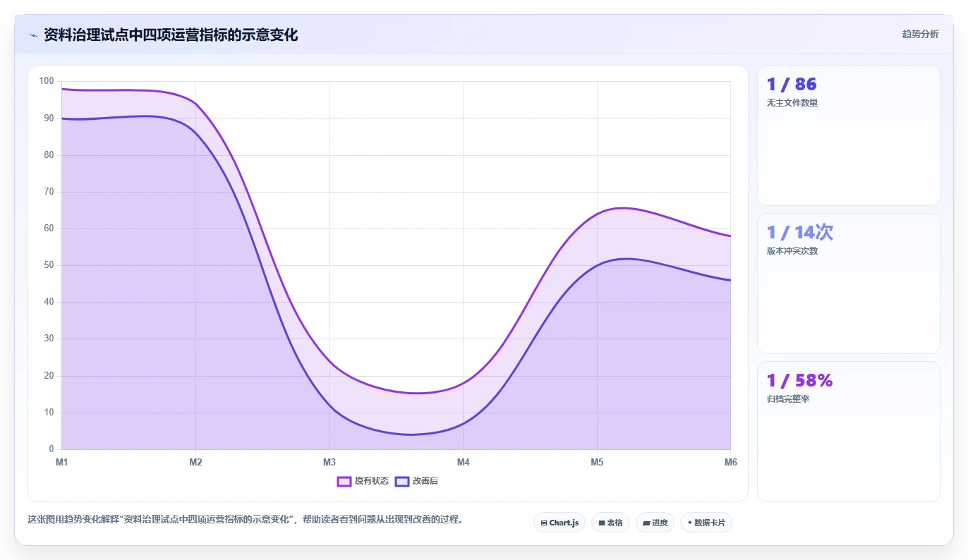Click the M4 x-axis label

pos(463,463)
